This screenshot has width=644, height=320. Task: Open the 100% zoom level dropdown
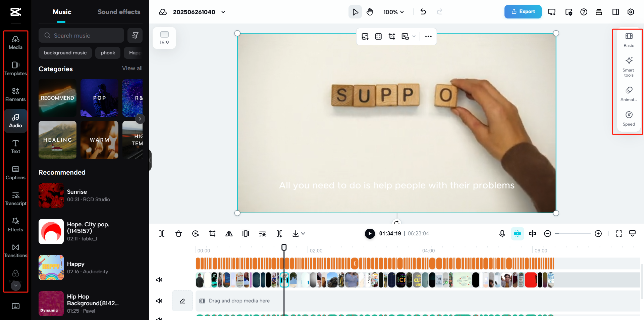394,12
